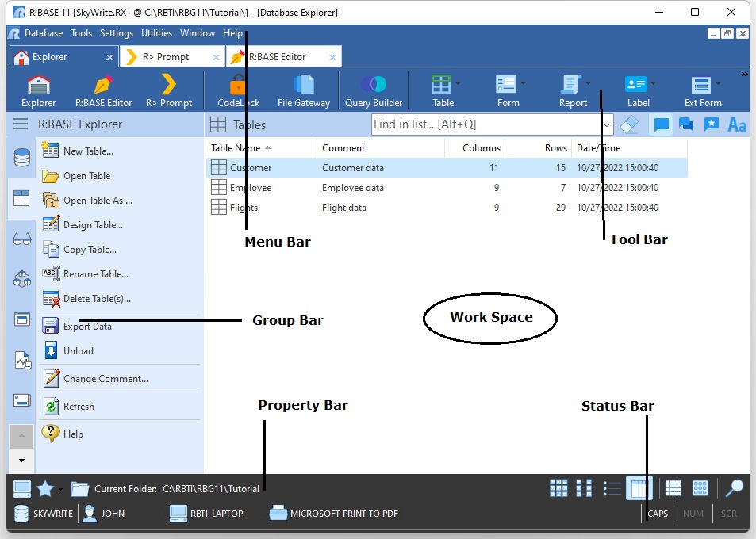Click Open Table action
756x539 pixels.
[x=76, y=176]
